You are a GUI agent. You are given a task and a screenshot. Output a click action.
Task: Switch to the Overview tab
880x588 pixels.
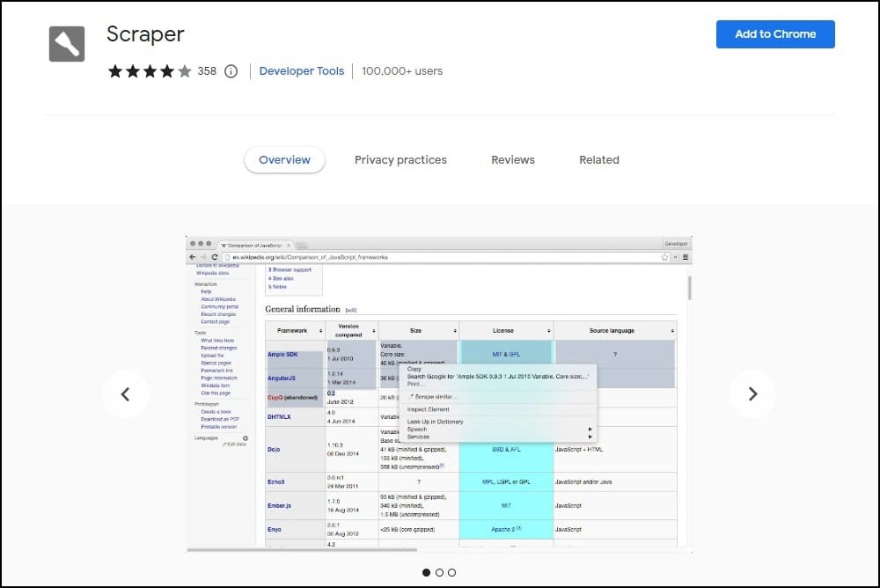(x=284, y=160)
